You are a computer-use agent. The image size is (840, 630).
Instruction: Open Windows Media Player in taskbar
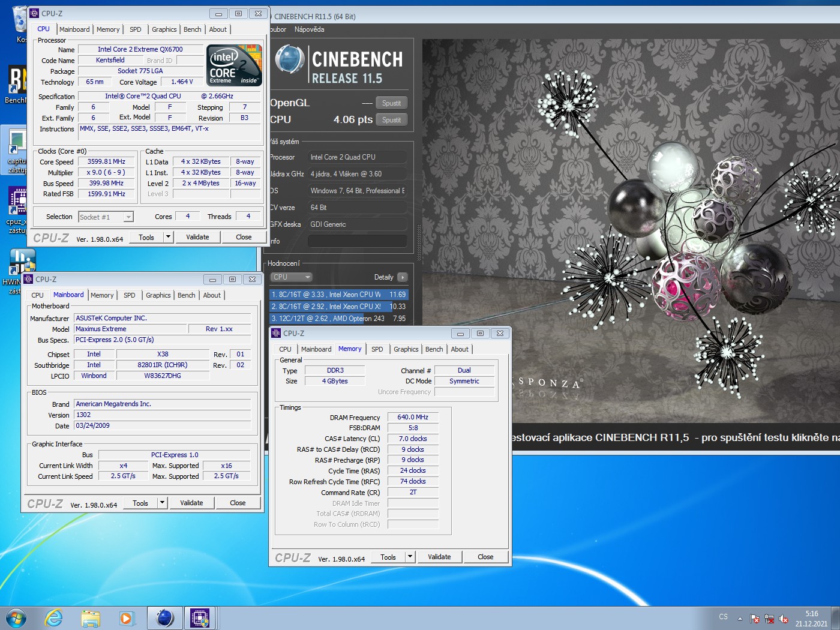(127, 618)
